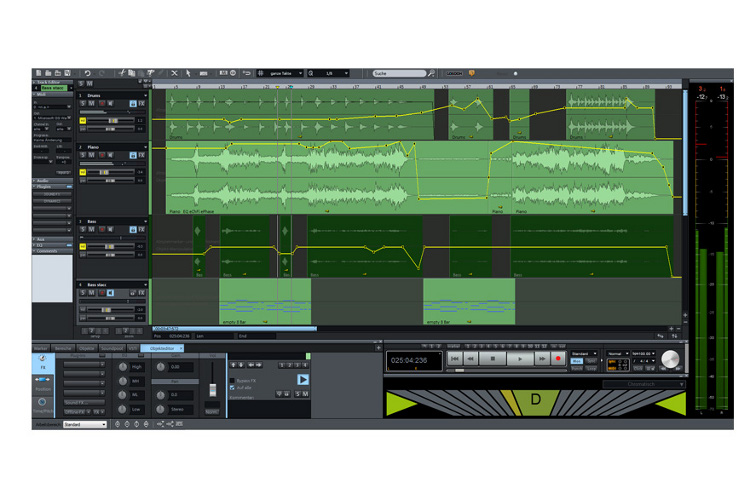Click the Sound FX button in object editor
Viewport: 750px width, 494px height.
85,403
